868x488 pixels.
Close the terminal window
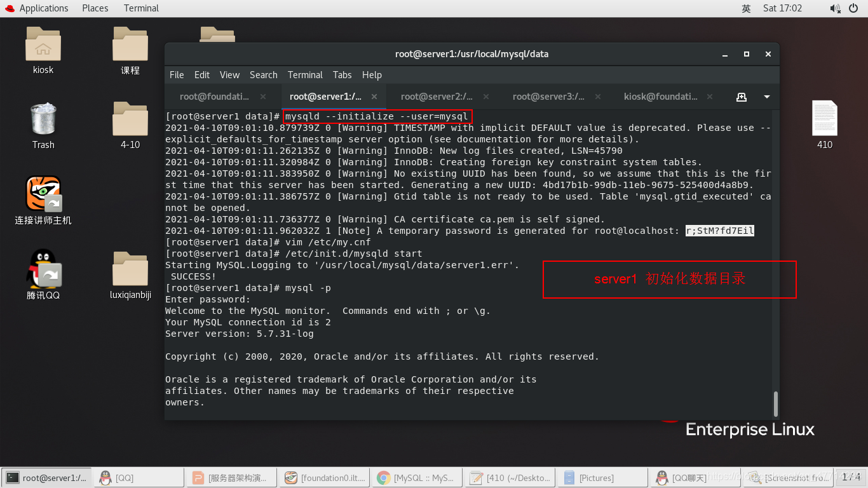[x=768, y=54]
